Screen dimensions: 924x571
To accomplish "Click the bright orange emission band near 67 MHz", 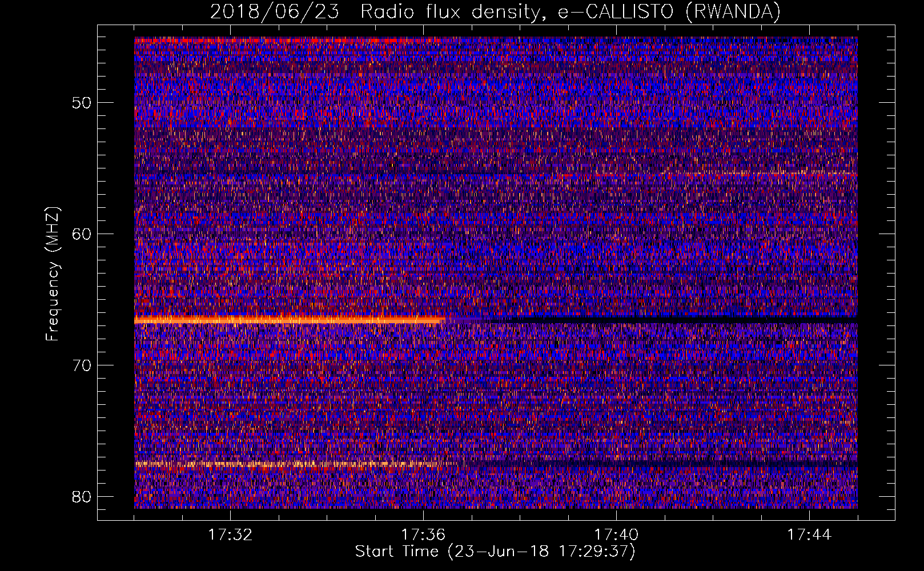I will point(290,320).
